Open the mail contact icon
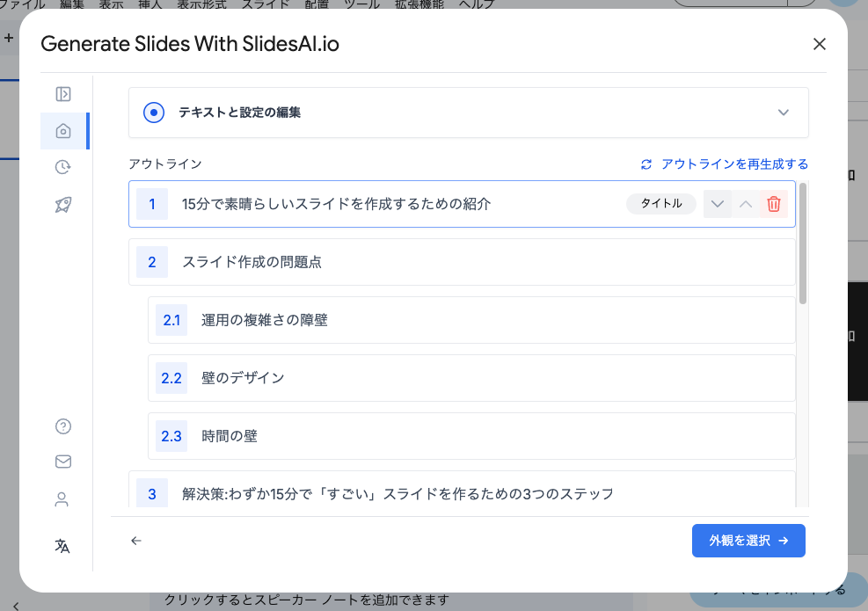The height and width of the screenshot is (611, 868). click(x=62, y=462)
